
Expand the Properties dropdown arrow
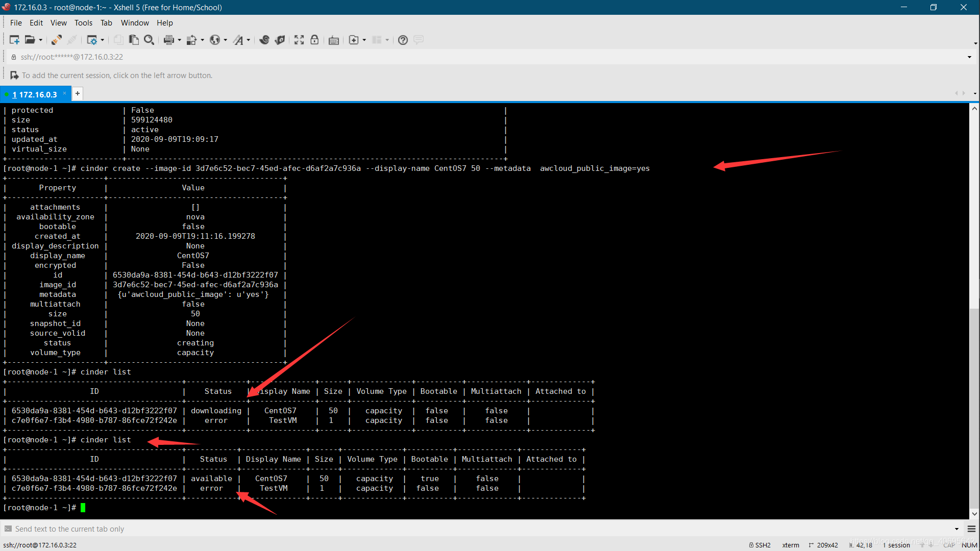[103, 40]
